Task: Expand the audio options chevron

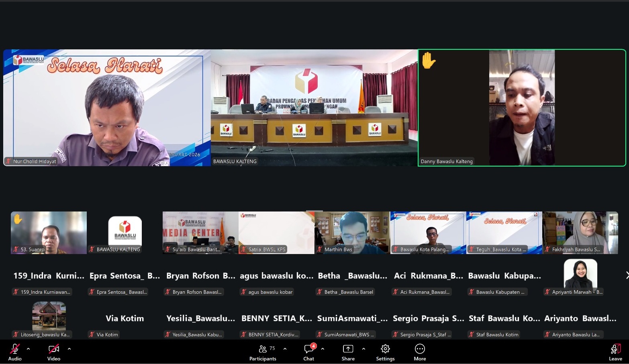Action: pyautogui.click(x=28, y=349)
